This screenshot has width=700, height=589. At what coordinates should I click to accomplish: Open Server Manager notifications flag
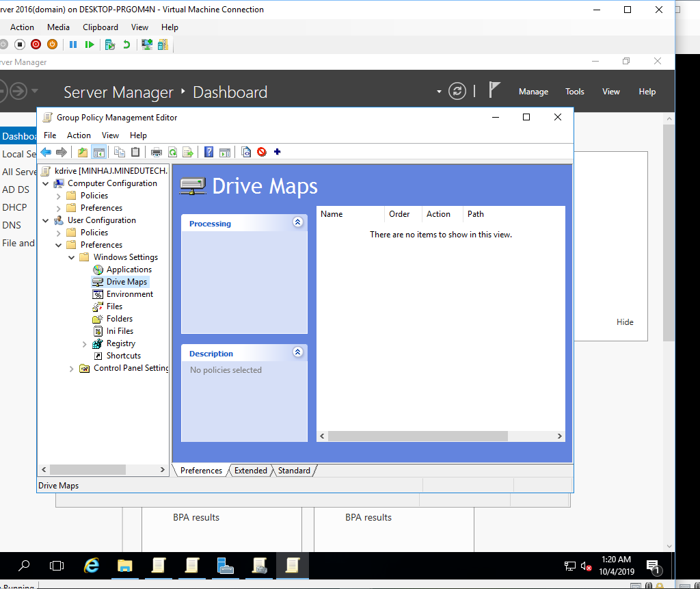[x=494, y=90]
